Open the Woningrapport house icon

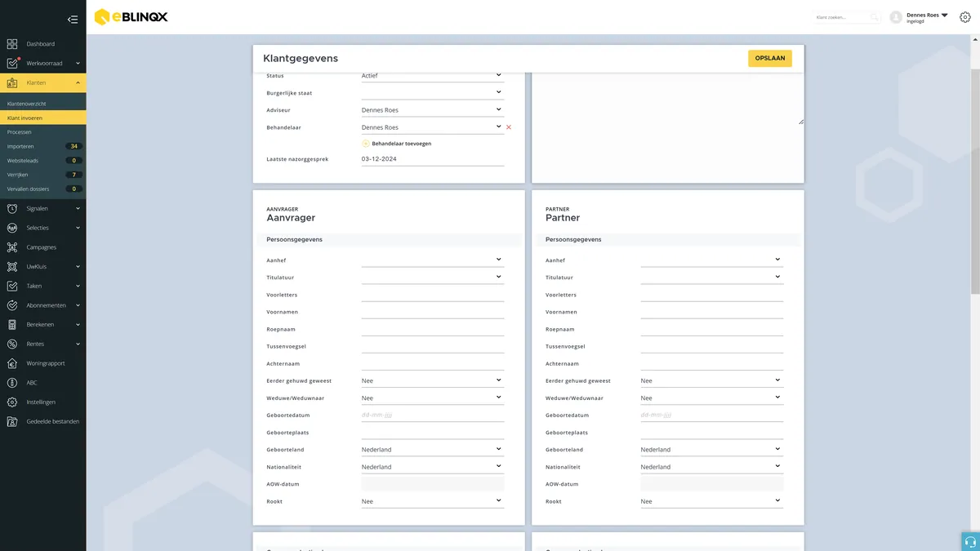(12, 363)
